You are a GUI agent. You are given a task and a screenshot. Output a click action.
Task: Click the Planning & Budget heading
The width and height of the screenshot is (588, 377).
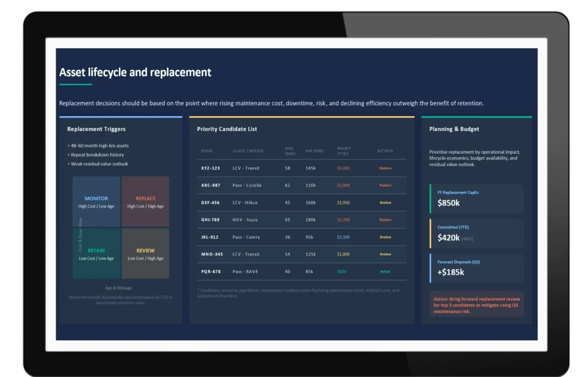pyautogui.click(x=454, y=129)
